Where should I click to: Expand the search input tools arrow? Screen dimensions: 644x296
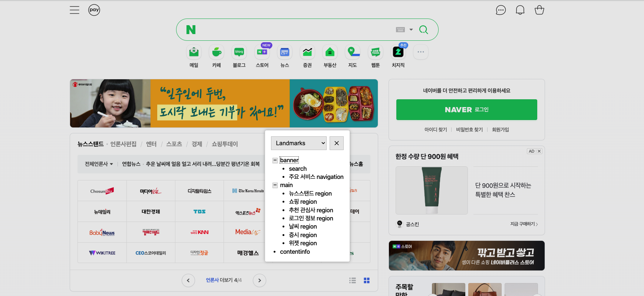pyautogui.click(x=411, y=30)
